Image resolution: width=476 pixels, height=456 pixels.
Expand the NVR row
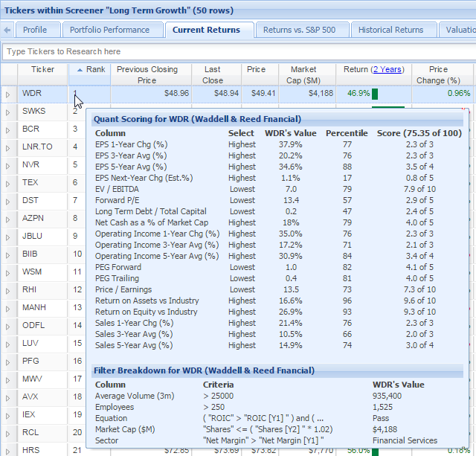click(8, 167)
